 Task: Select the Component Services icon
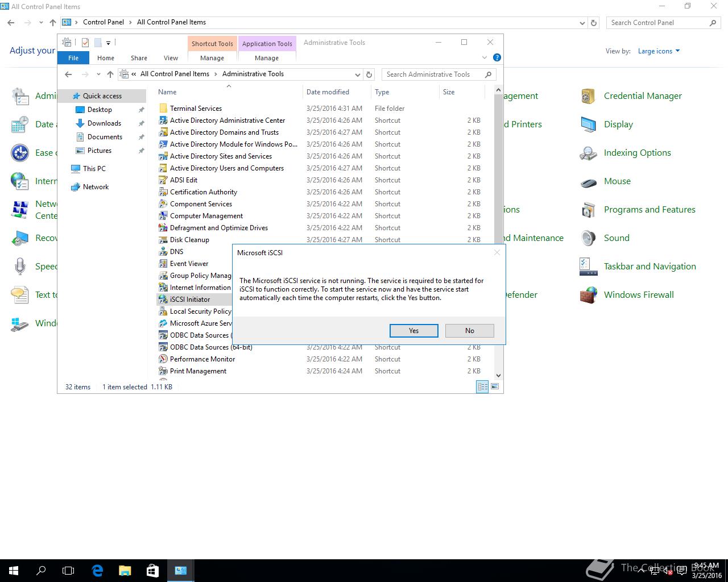tap(163, 204)
